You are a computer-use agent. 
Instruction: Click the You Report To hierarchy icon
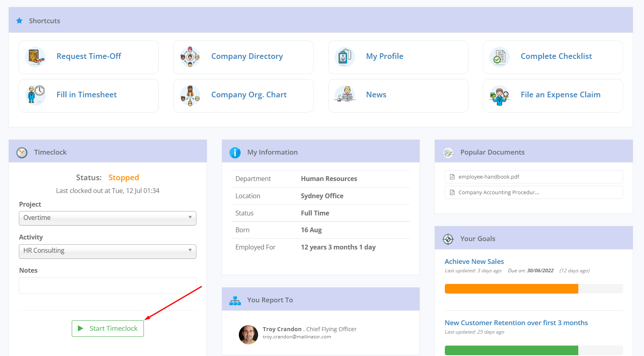[x=235, y=300]
